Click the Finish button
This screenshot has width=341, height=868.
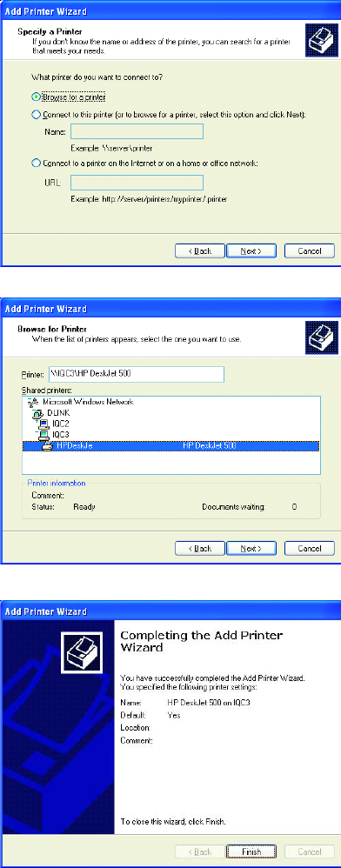[251, 851]
